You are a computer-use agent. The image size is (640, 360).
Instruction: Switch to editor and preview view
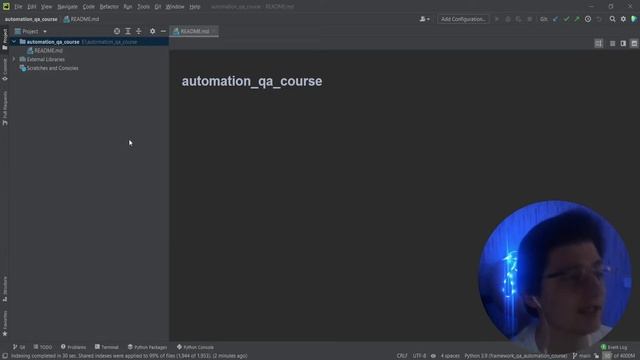point(623,43)
